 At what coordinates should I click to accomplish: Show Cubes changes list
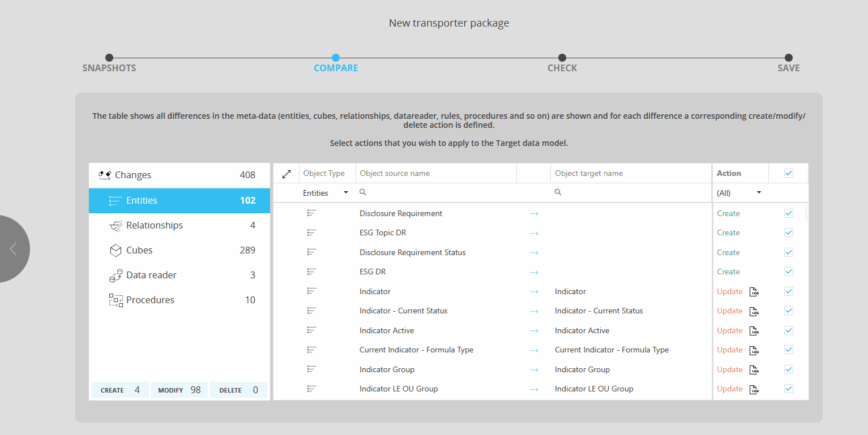pos(179,250)
